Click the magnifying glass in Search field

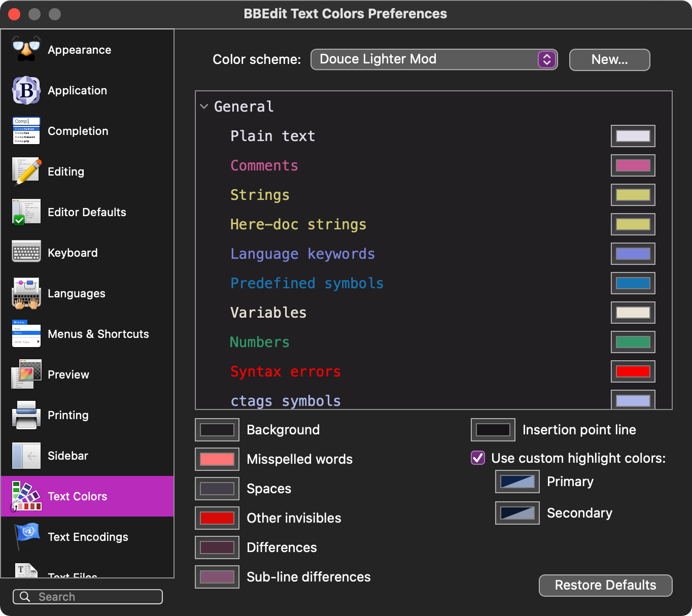25,597
